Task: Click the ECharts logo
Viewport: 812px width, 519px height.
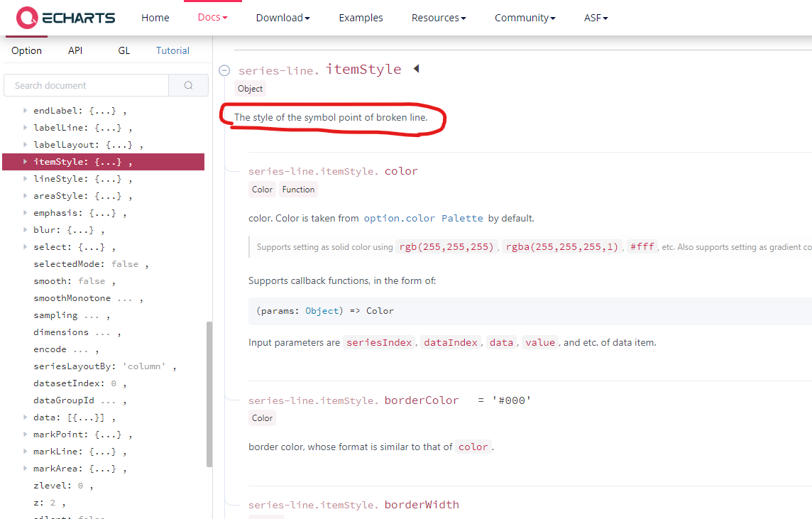Action: coord(62,17)
